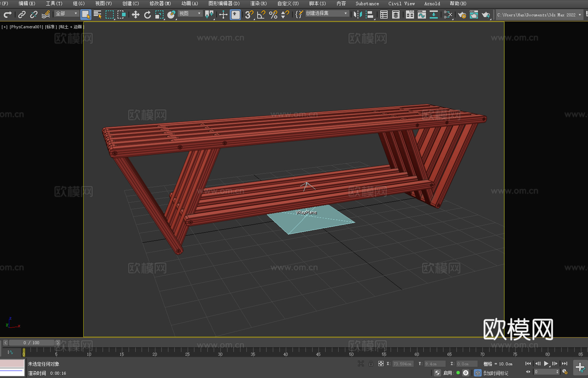Activate the Select and Rotate tool
Screen dimensions: 588x378
click(x=148, y=14)
